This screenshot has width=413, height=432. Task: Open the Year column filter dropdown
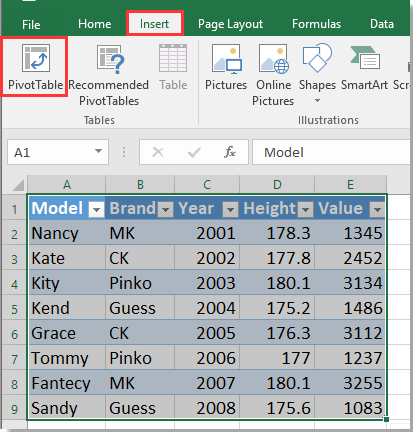point(230,210)
